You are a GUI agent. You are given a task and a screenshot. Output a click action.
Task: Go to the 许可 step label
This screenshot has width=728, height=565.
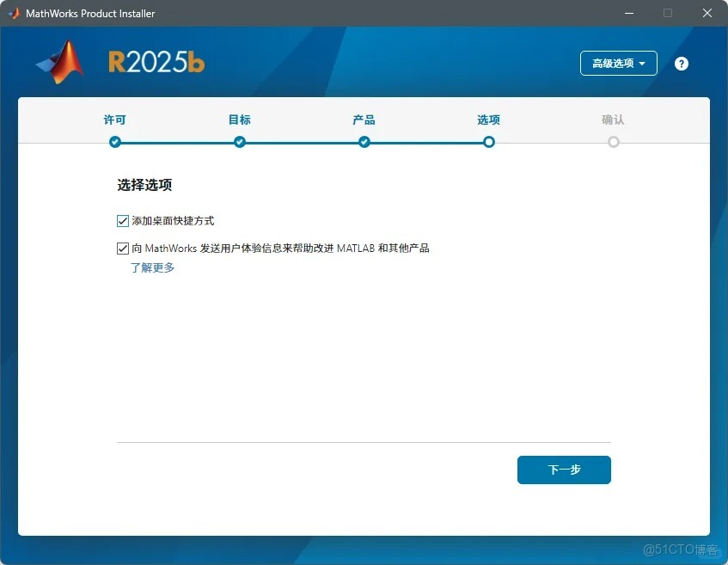tap(114, 120)
